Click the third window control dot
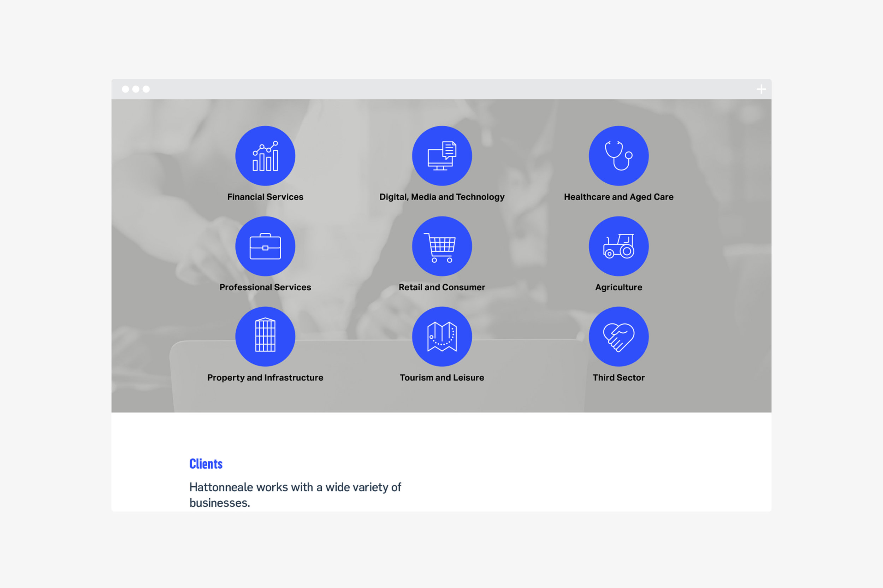 coord(146,89)
